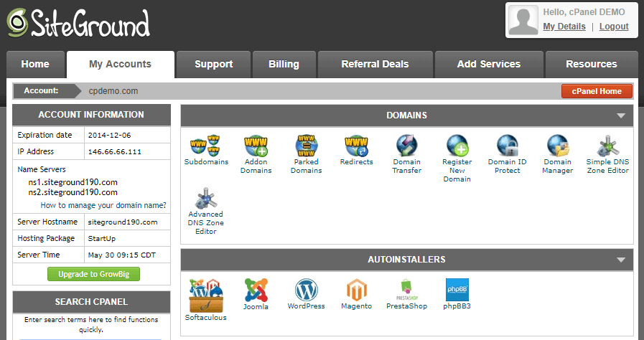Collapse the Domains section arrow
The height and width of the screenshot is (340, 644).
click(x=620, y=115)
